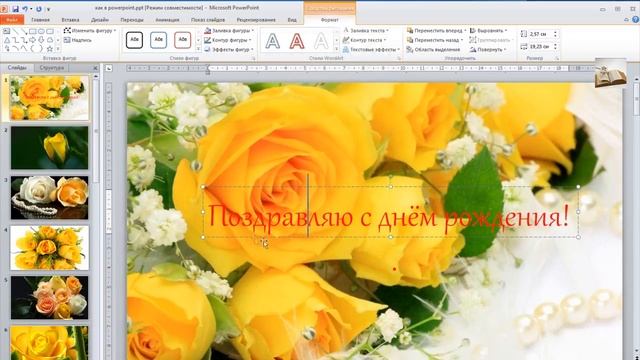Switch to the Переходы ribbon tab
The image size is (640, 360).
point(132,20)
